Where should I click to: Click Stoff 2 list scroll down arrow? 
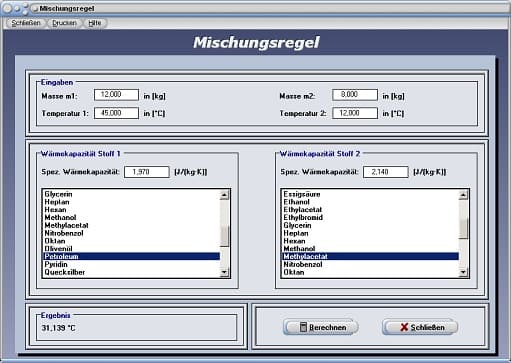[463, 272]
